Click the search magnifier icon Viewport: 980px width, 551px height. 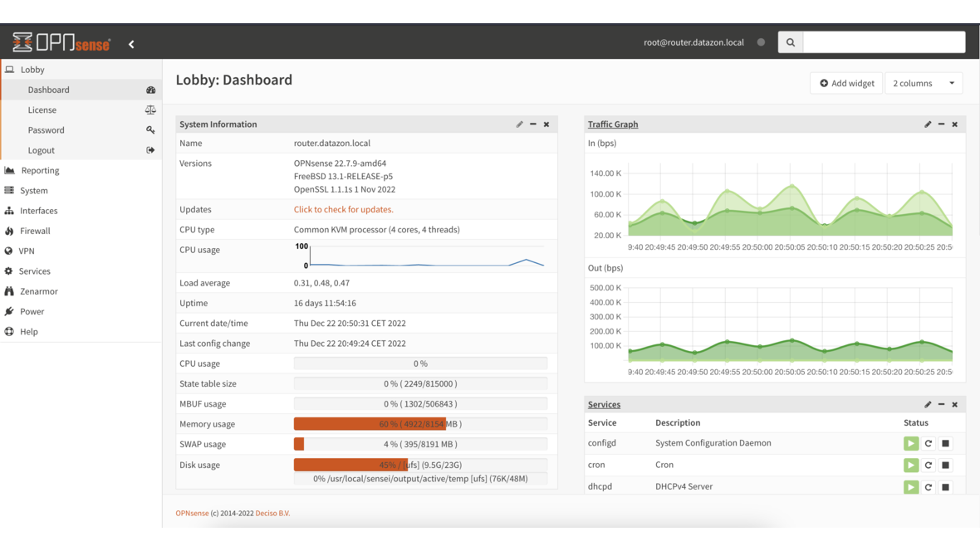(x=790, y=41)
